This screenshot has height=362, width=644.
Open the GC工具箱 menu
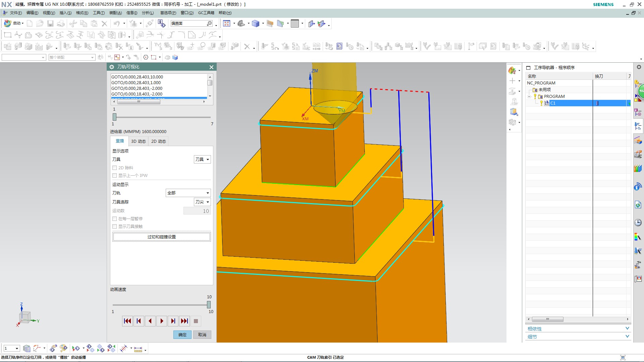[206, 13]
